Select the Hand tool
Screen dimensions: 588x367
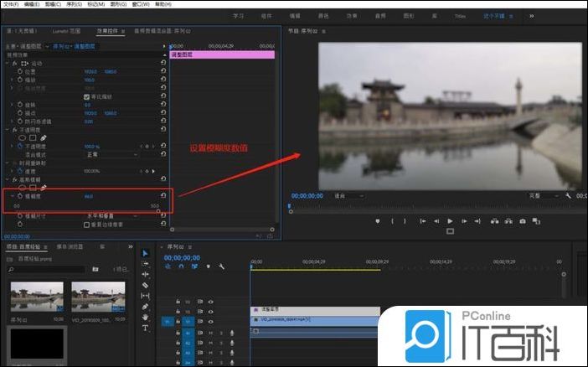pos(145,318)
